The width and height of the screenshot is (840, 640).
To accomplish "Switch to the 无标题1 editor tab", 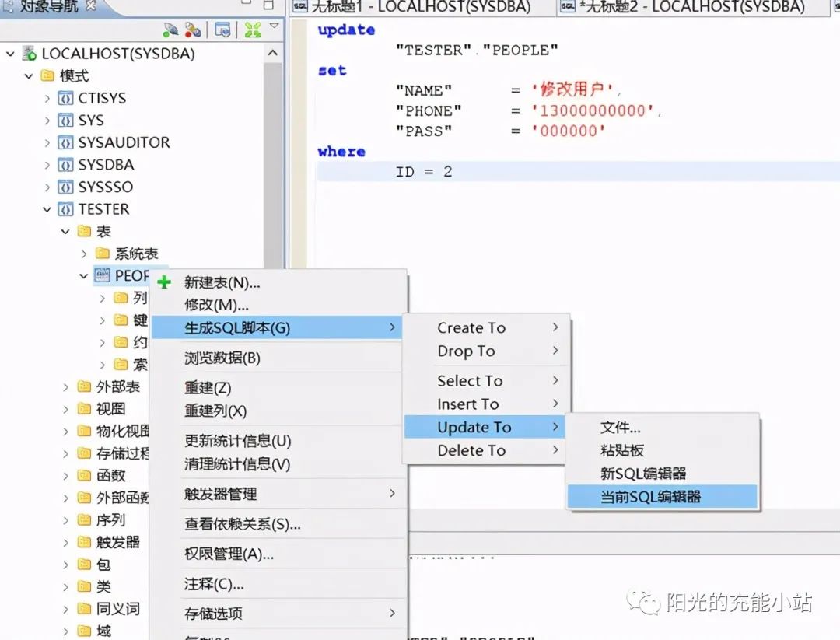I will 421,6.
